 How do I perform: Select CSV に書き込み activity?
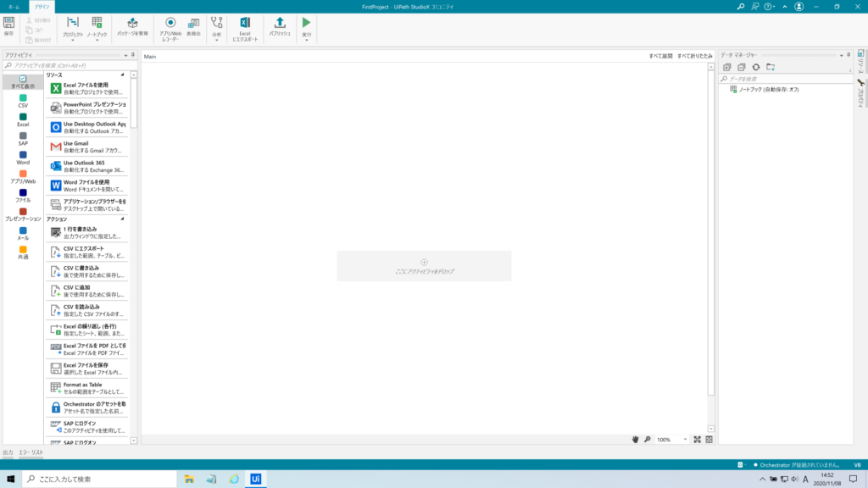coord(87,271)
